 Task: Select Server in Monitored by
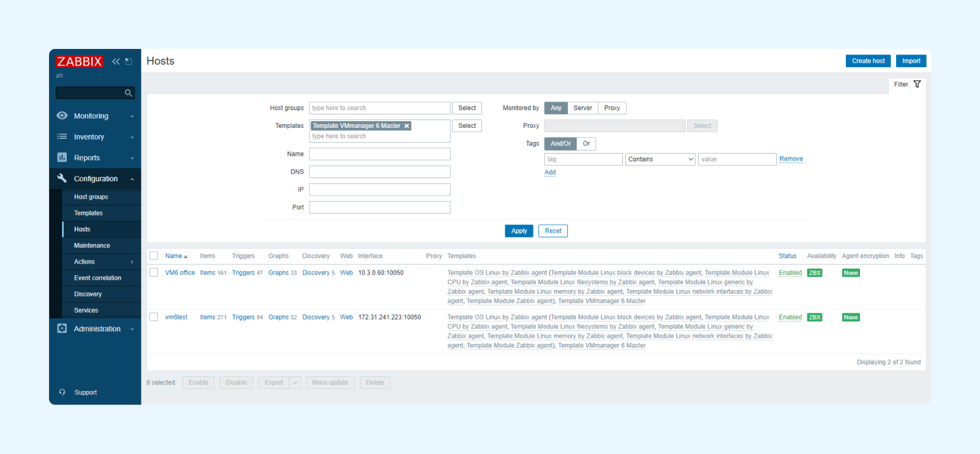pos(582,108)
